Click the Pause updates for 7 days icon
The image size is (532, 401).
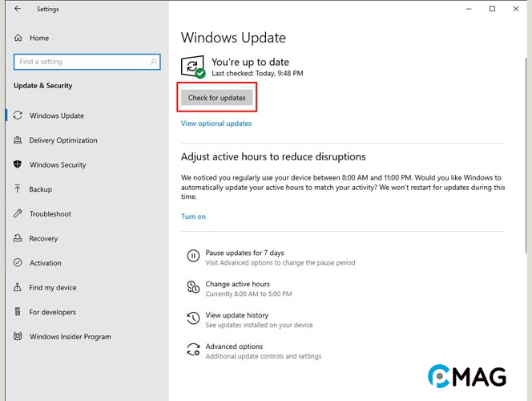[x=193, y=257]
